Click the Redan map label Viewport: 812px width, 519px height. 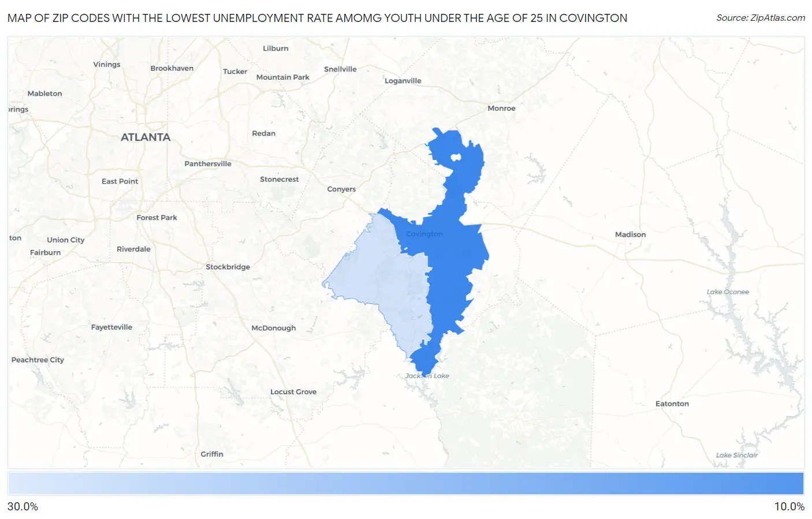pos(263,133)
